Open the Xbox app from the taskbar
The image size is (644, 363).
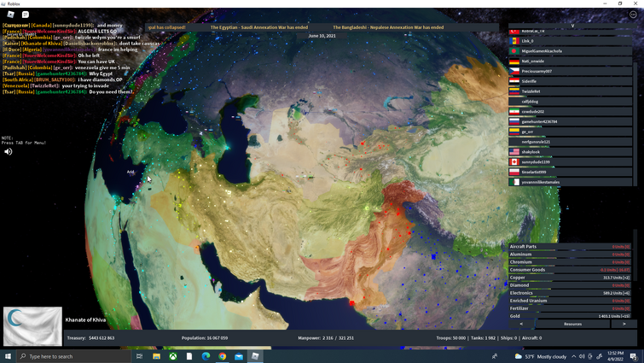pyautogui.click(x=173, y=356)
